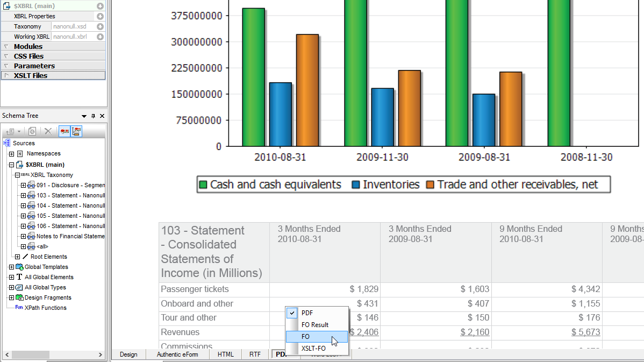Expand the All Global Elements node

pos(11,278)
